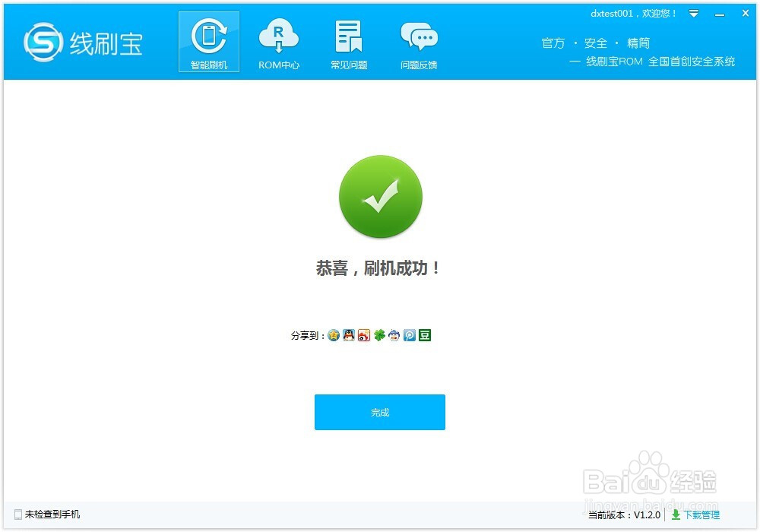Share via the QQ penguin icon

coord(348,334)
